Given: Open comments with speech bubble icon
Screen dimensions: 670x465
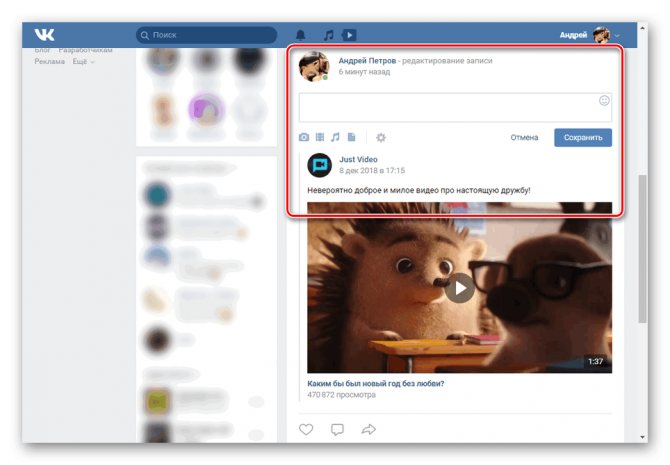Looking at the screenshot, I should [x=337, y=429].
